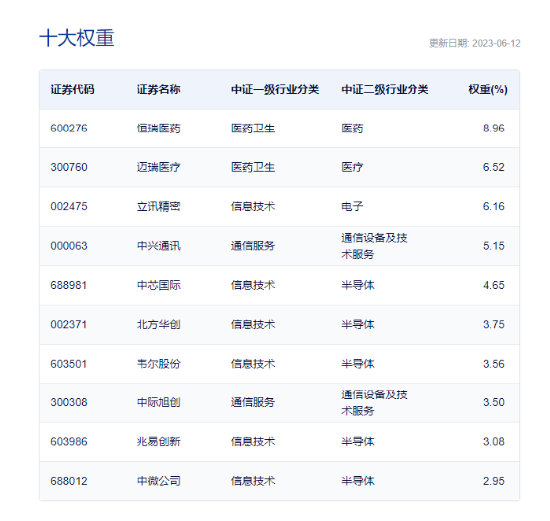Click weight value 3.50
The width and height of the screenshot is (550, 521).
(494, 402)
